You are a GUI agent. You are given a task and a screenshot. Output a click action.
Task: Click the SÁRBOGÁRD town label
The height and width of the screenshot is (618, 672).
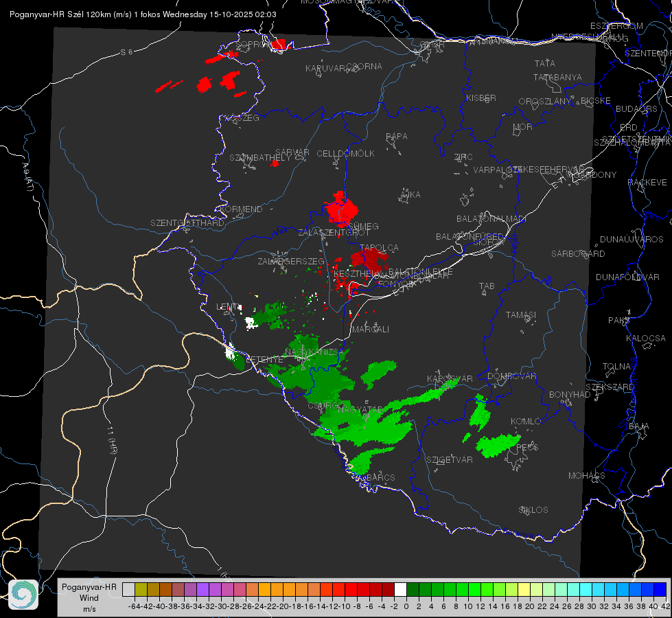tap(578, 253)
